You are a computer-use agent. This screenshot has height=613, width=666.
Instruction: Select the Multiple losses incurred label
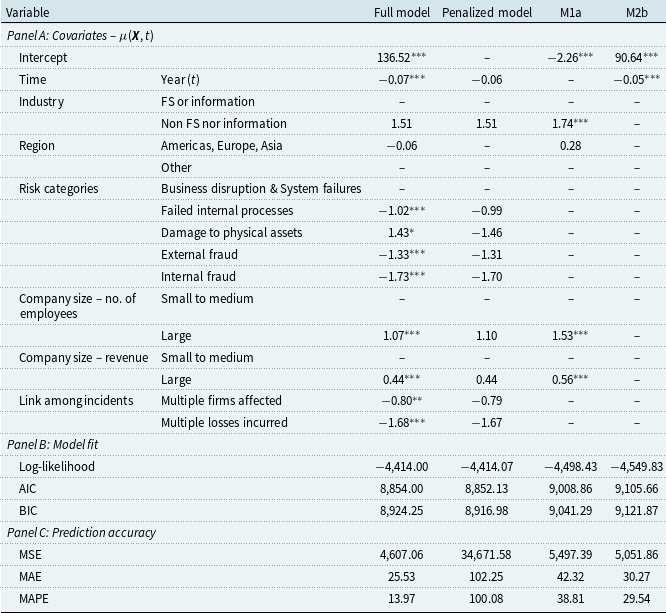pos(224,423)
